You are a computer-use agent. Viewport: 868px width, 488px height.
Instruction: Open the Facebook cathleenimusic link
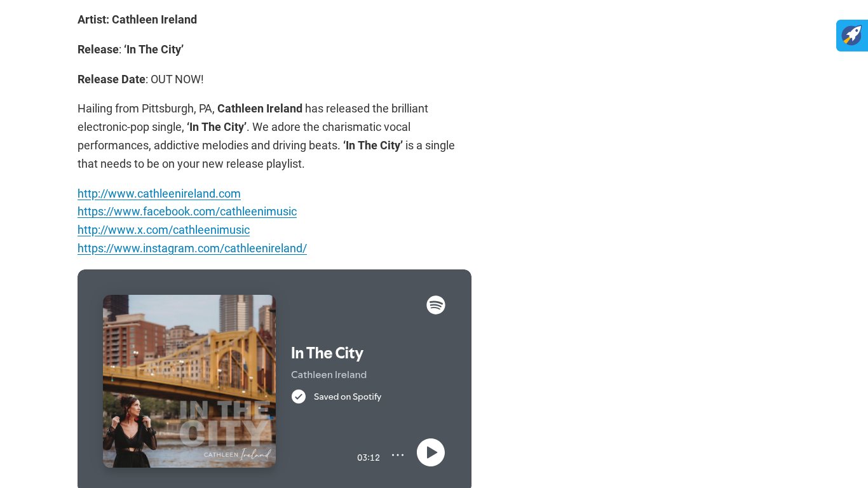point(187,212)
